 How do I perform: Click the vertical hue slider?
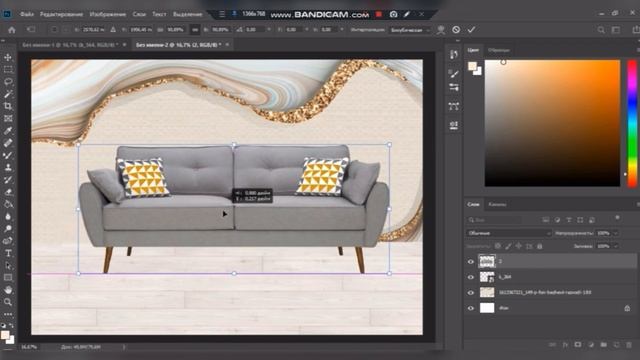(632, 123)
